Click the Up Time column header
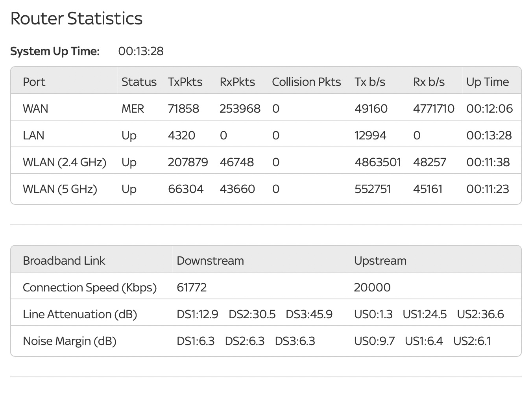Image resolution: width=532 pixels, height=397 pixels. 488,82
